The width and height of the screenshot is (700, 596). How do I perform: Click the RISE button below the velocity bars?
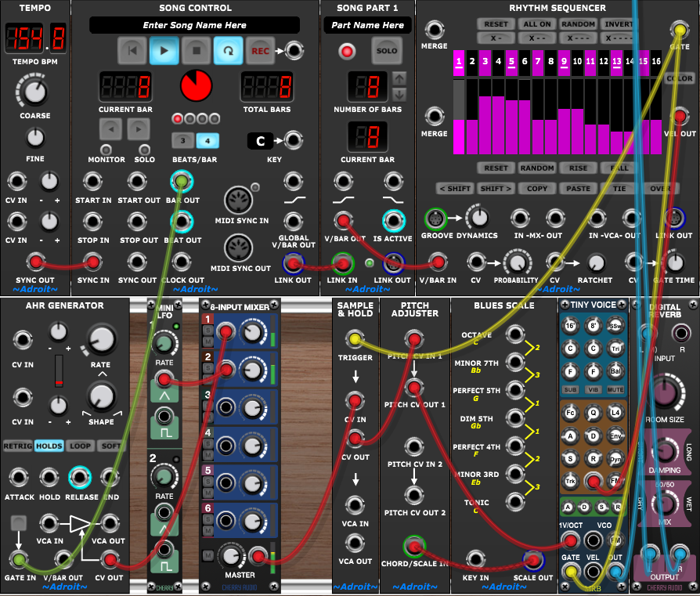click(x=578, y=168)
